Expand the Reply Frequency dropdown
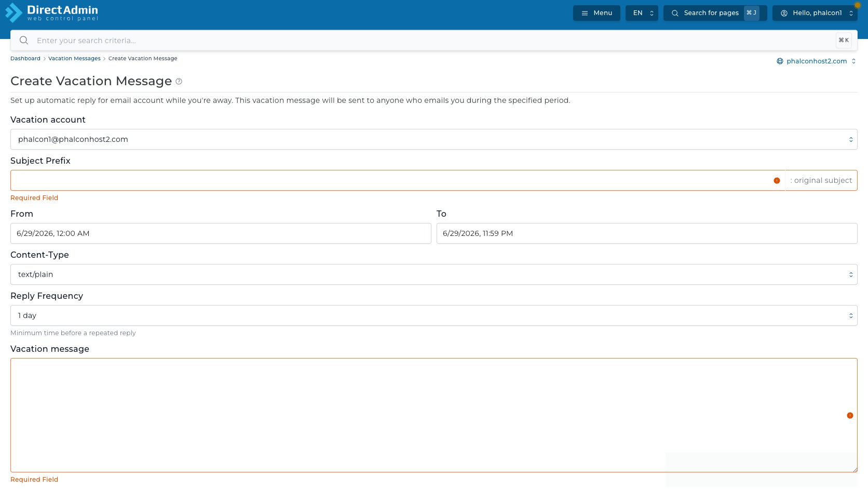868x489 pixels. click(x=434, y=315)
